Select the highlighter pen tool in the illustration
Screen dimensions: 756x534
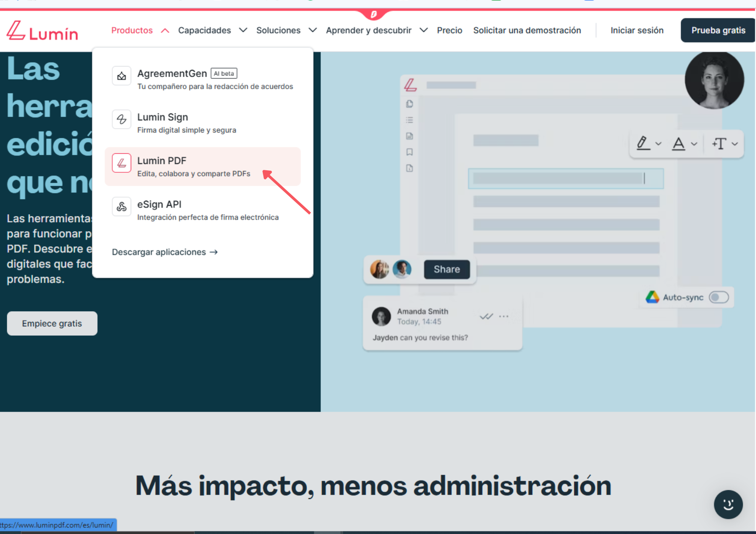point(643,144)
